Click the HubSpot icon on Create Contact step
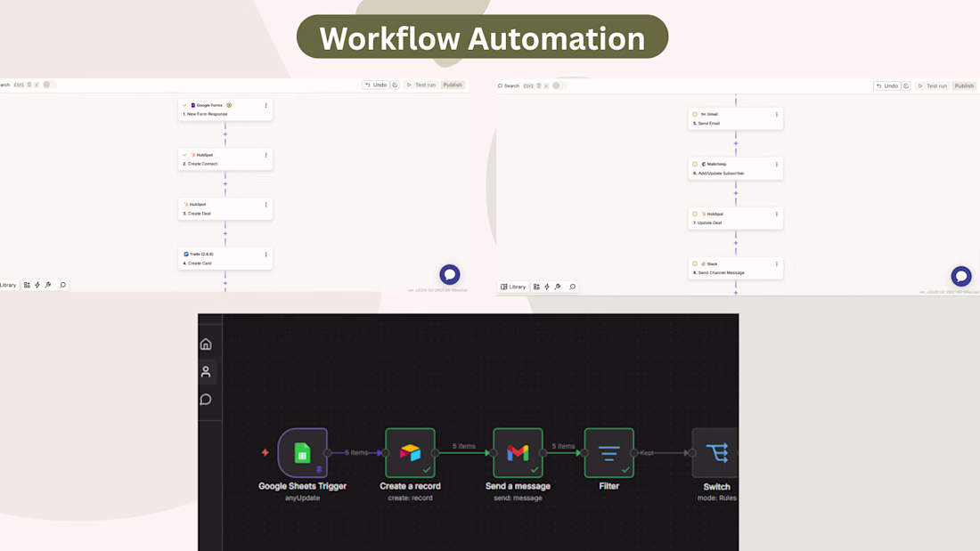This screenshot has width=980, height=551. 193,155
